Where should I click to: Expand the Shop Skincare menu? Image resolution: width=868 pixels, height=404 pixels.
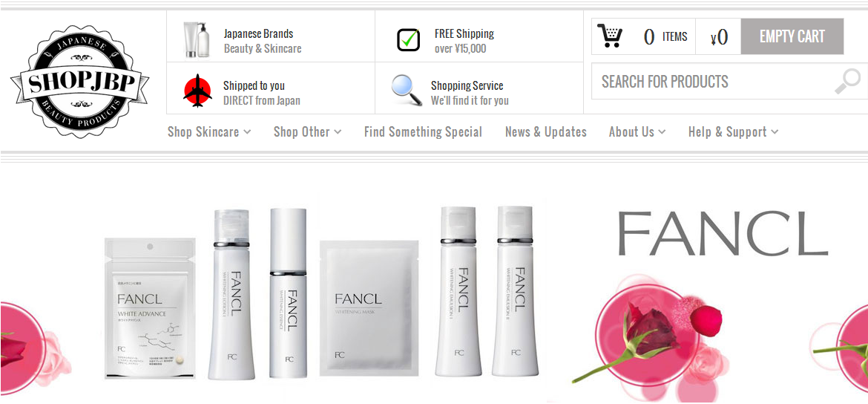pos(209,132)
